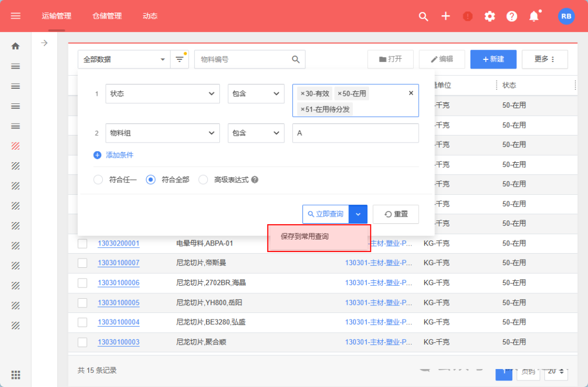Open material link 13030100005
Screen dimensions: 588x387
click(x=119, y=303)
